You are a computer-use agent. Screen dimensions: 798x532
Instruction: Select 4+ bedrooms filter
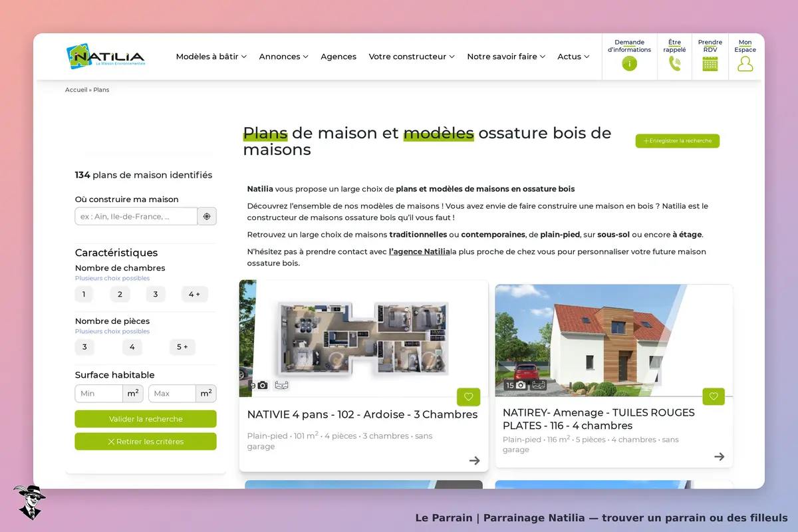coord(194,295)
